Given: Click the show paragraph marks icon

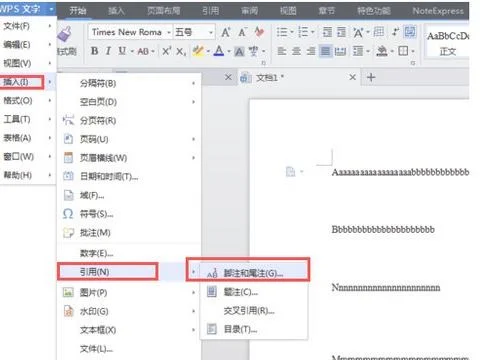Looking at the screenshot, I should 396,32.
